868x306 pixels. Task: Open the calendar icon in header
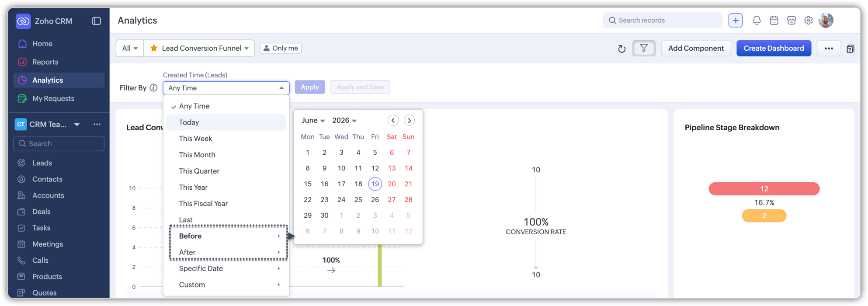774,20
